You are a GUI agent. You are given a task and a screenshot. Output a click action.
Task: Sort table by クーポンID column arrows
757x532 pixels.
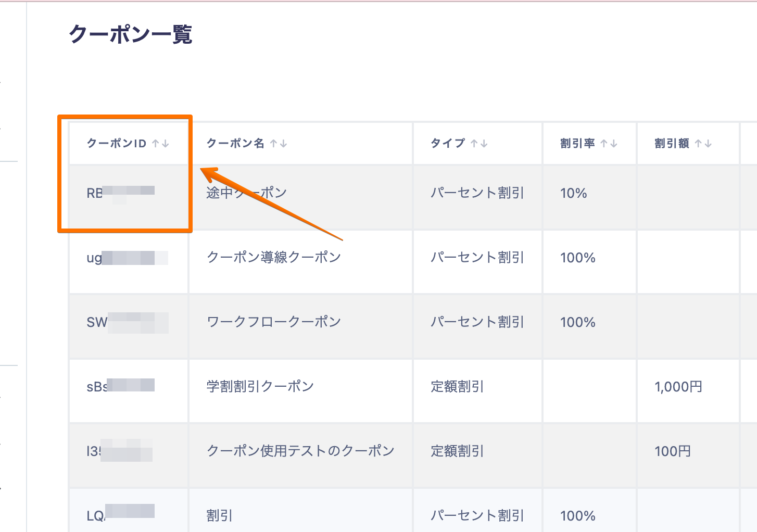click(x=160, y=144)
